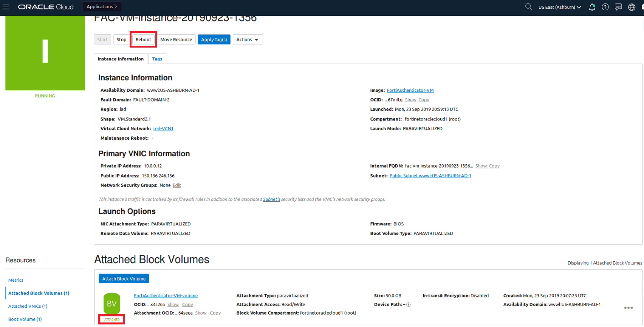Open the language globe icon
This screenshot has width=644, height=327.
632,7
